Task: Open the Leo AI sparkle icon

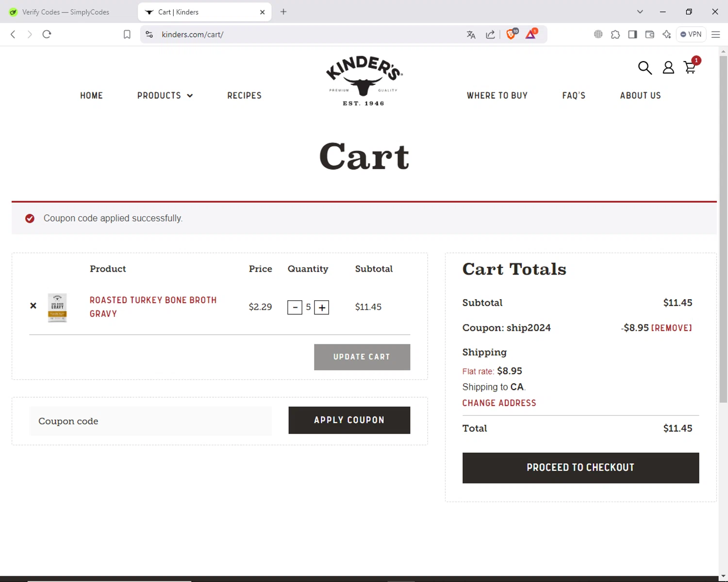Action: pos(667,34)
